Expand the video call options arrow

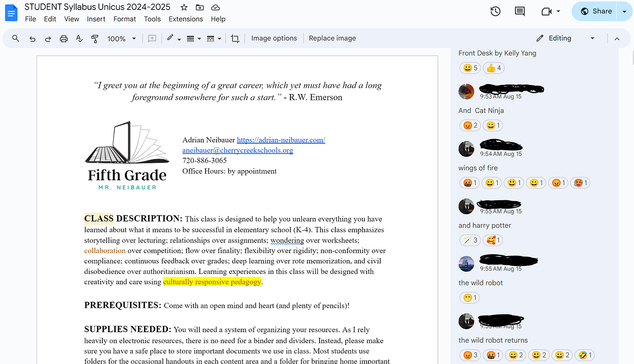[x=559, y=12]
